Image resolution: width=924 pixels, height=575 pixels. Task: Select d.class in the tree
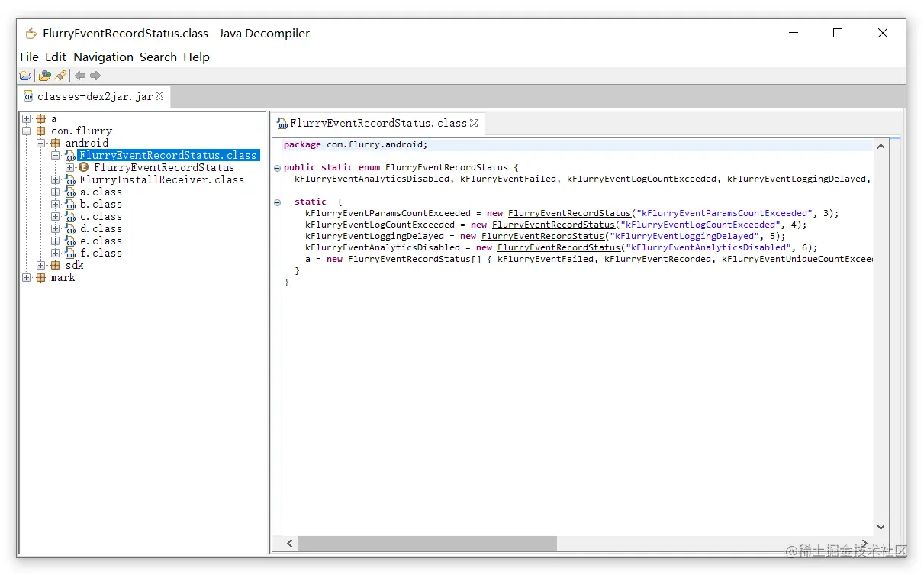101,229
